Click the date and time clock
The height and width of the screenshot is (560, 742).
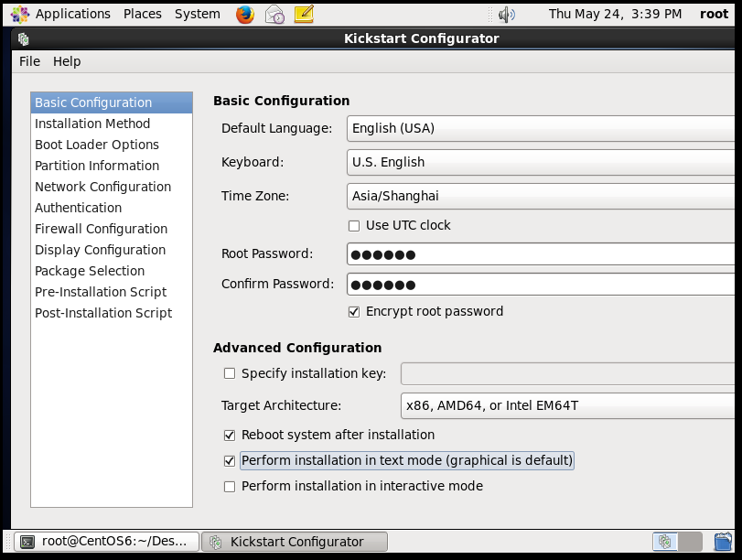coord(615,15)
